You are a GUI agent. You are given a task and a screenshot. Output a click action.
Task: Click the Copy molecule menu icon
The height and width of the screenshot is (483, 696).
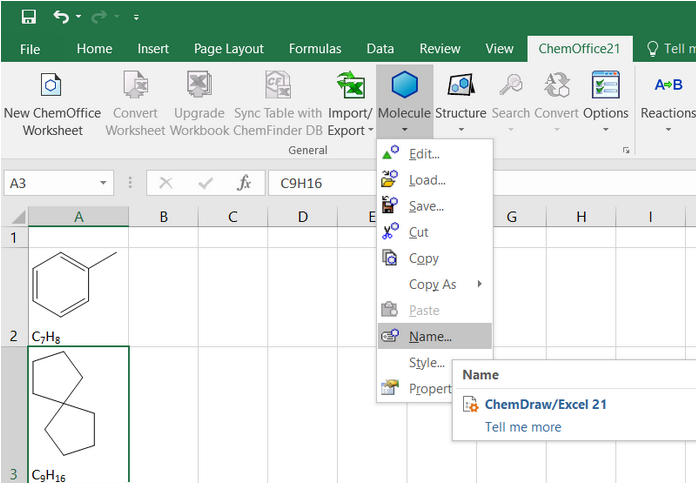pos(389,257)
